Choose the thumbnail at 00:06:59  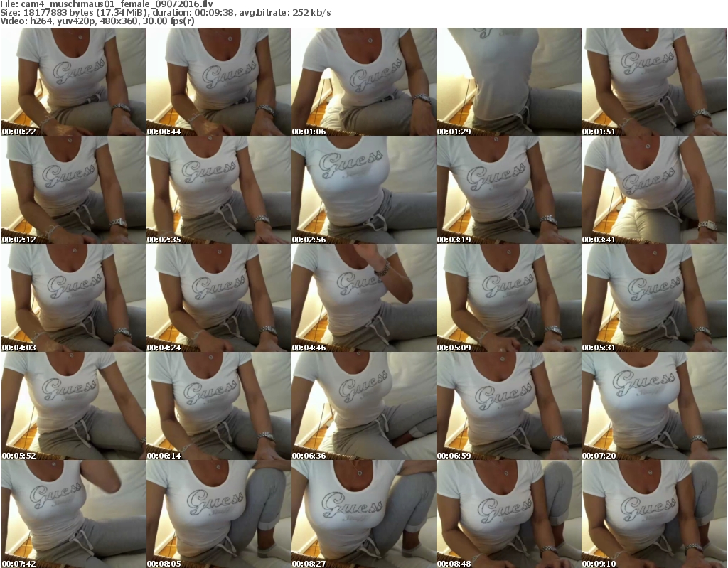point(509,406)
